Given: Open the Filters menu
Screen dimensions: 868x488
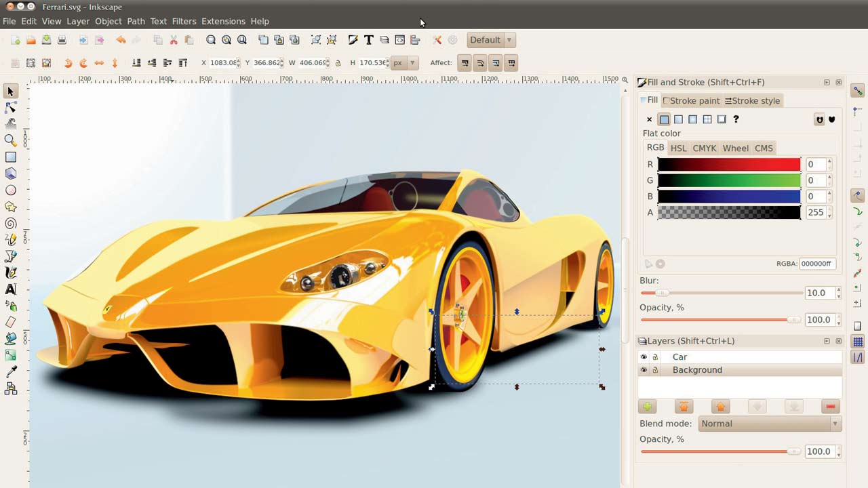Looking at the screenshot, I should click(184, 21).
